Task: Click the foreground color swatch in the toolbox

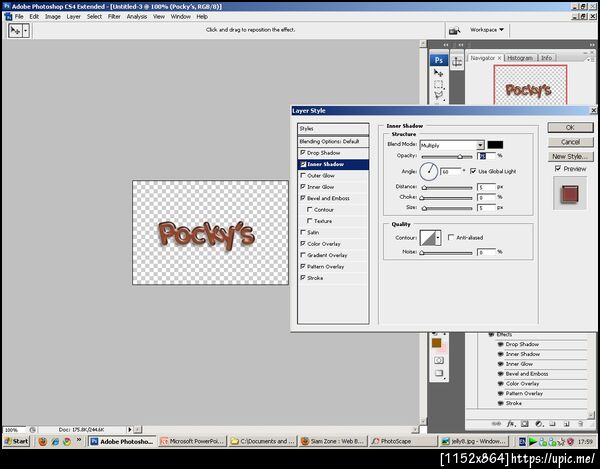Action: click(x=437, y=343)
